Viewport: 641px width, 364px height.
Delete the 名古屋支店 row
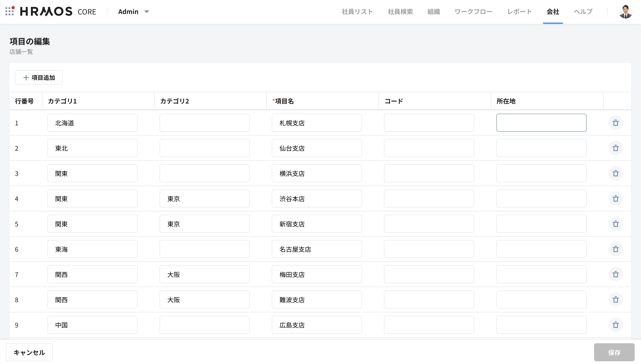[x=615, y=249]
